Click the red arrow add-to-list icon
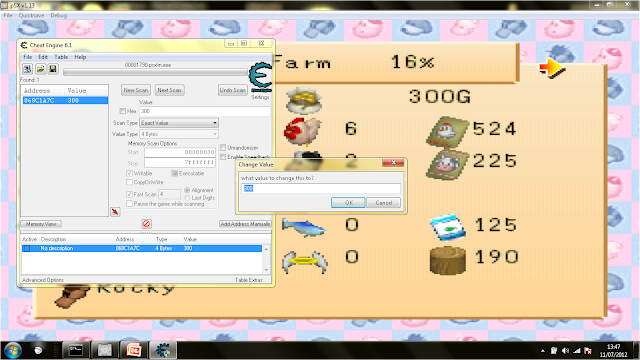Screen dimensions: 640x360 coord(115,212)
